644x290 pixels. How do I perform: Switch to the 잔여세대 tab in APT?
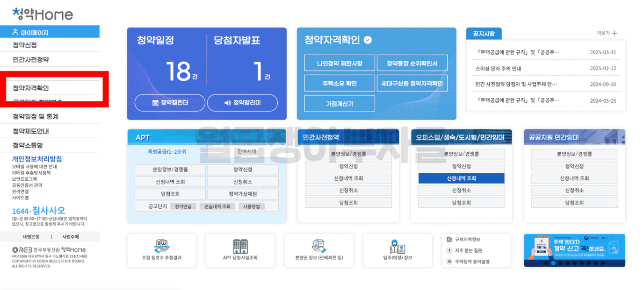coord(246,151)
